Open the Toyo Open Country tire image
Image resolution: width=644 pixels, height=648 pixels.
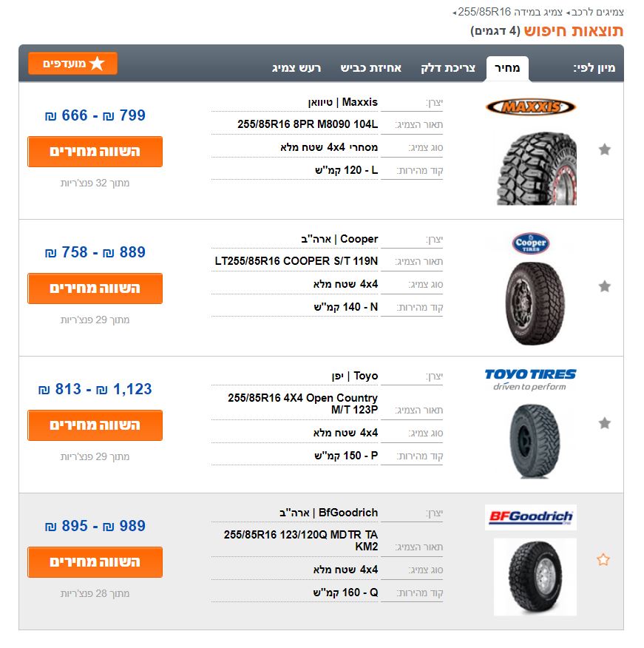coord(534,440)
